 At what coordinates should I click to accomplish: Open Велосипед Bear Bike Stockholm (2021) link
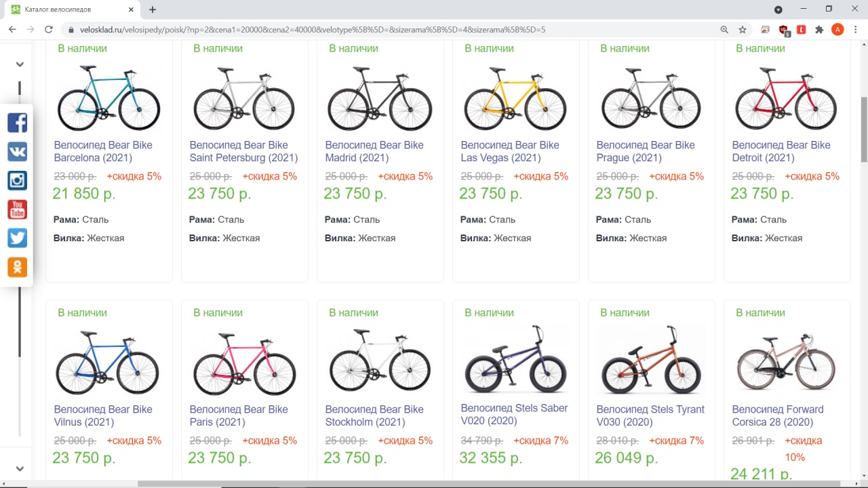(374, 415)
